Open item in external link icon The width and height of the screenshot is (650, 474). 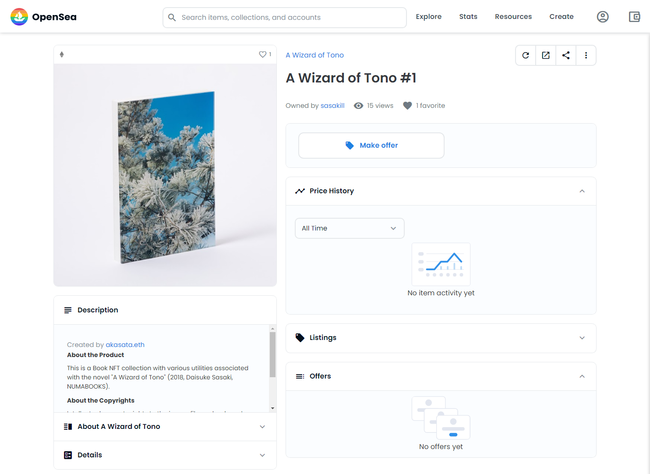click(x=546, y=55)
